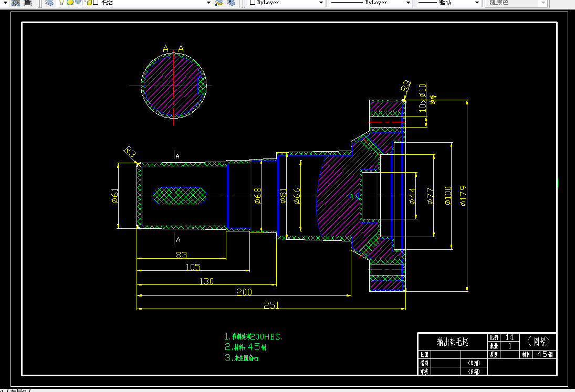Select the green note line with 200HBS
Viewport: 575px width, 392px height.
(254, 336)
